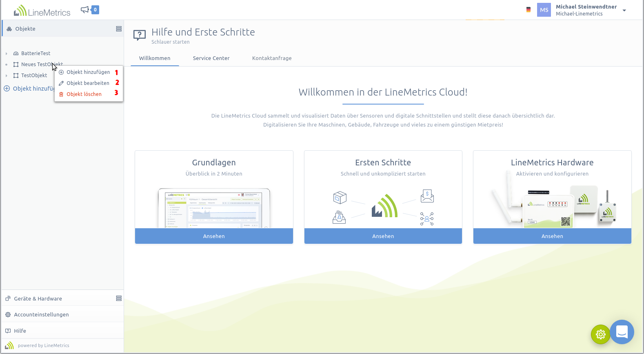Switch language via the German flag icon
Screen dimensions: 644x354
(x=529, y=10)
